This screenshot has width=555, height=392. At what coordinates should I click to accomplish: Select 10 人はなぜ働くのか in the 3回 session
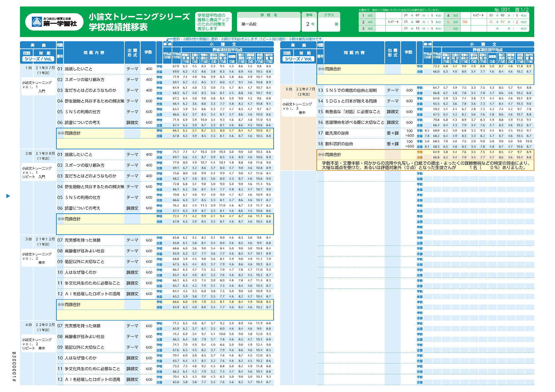77,272
